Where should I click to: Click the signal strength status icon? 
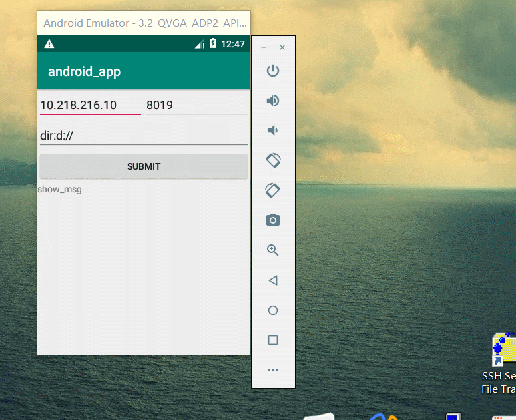200,44
